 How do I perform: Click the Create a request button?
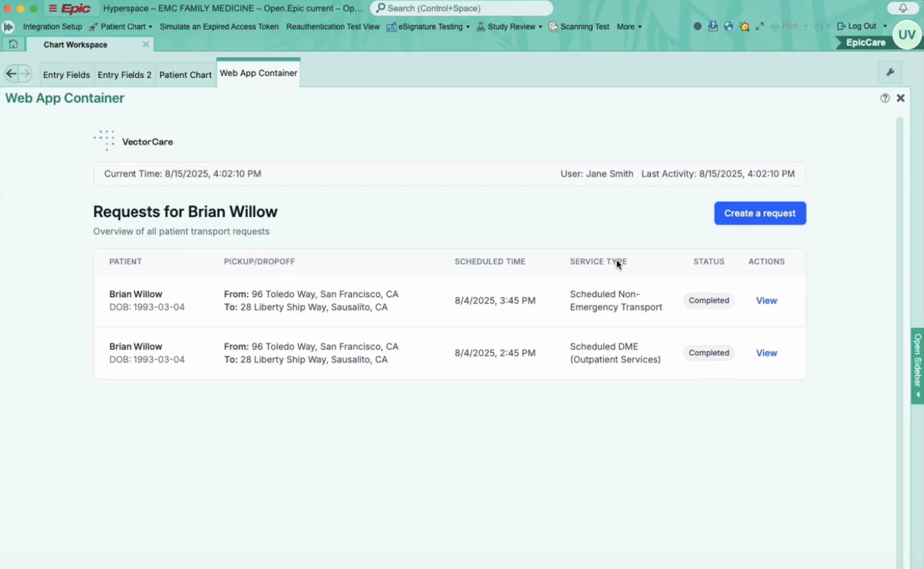pos(759,213)
